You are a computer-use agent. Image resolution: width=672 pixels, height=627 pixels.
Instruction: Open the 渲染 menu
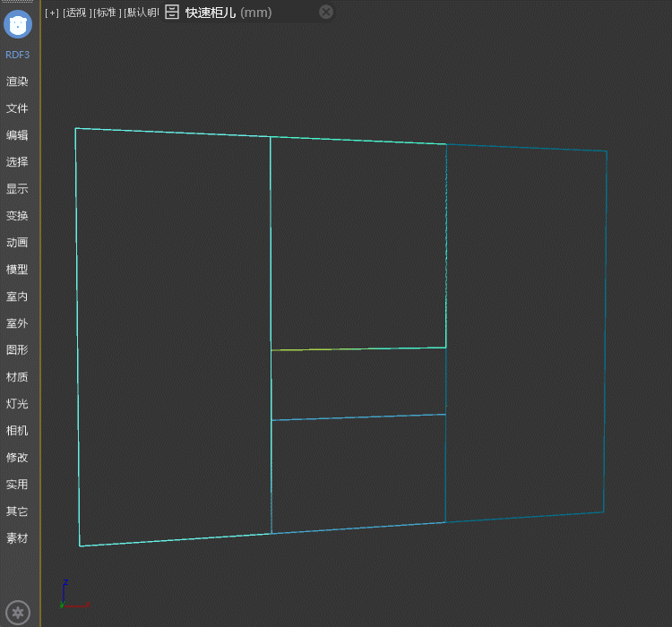pos(18,82)
